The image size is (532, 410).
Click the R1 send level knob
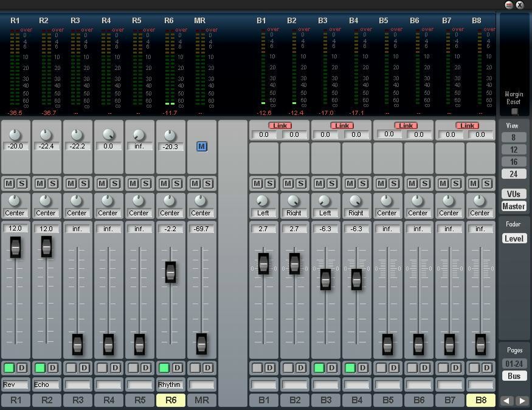tap(15, 135)
